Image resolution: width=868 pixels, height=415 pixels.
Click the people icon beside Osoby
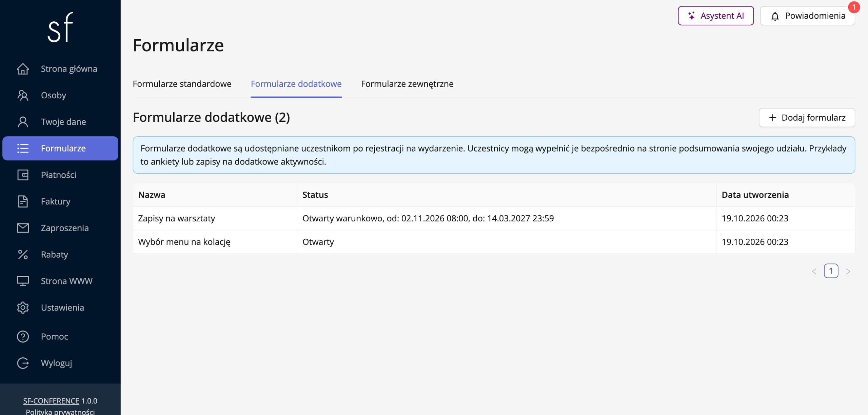tap(23, 95)
